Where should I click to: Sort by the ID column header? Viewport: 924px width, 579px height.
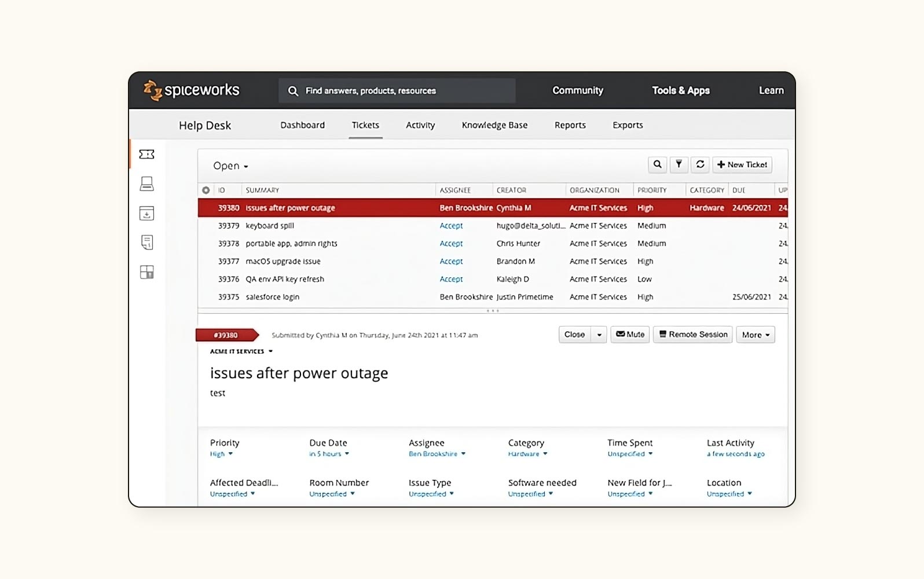click(221, 190)
